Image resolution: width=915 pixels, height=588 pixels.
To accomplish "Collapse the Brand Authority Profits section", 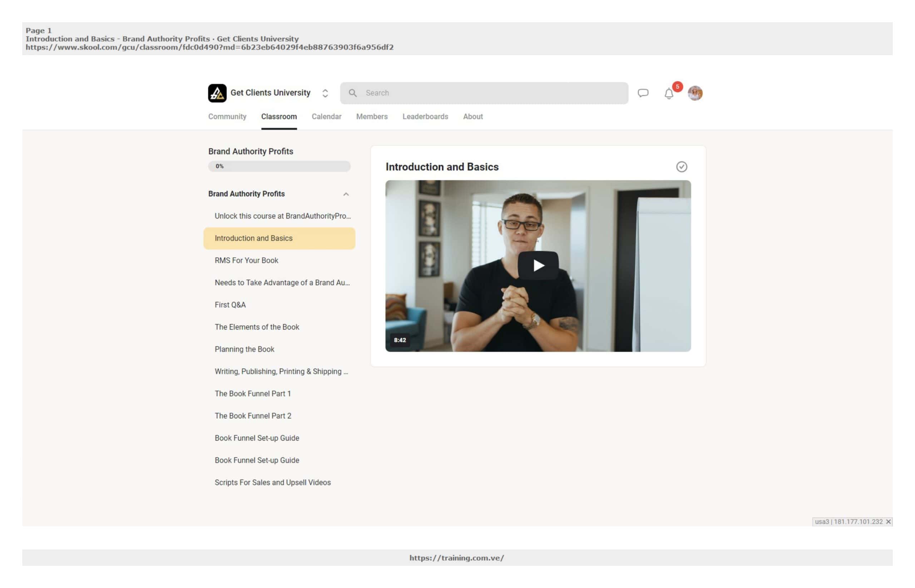I will click(345, 194).
